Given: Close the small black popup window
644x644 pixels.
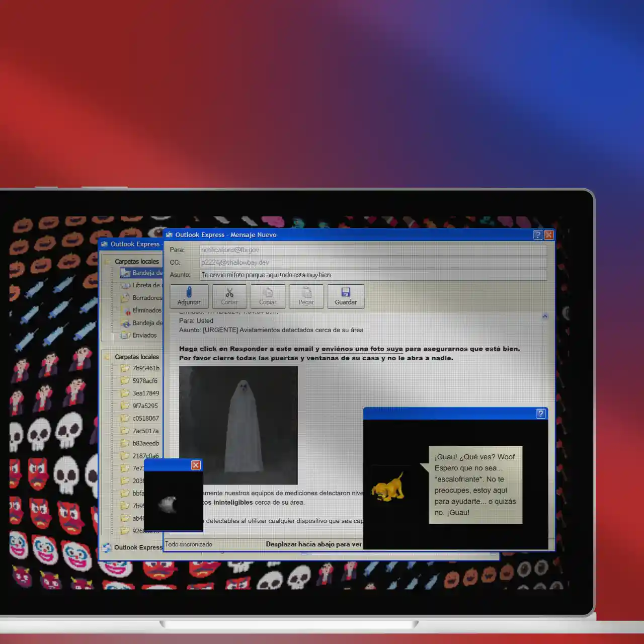Looking at the screenshot, I should [196, 465].
